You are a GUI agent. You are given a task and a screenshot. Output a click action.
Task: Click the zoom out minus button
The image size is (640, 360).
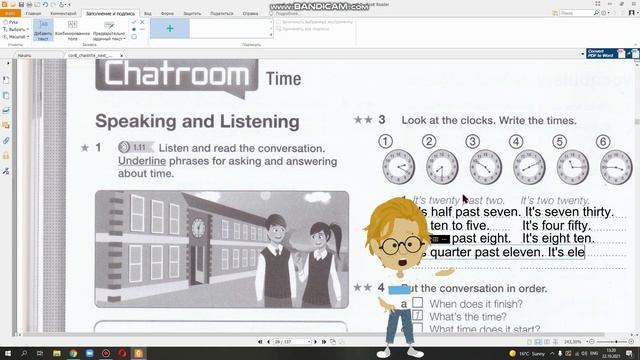[592, 342]
